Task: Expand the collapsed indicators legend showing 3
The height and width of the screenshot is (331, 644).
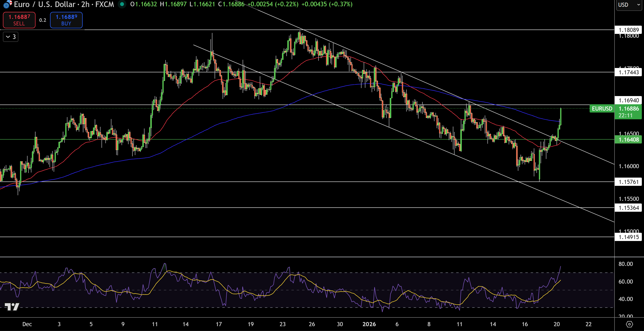Action: tap(11, 37)
